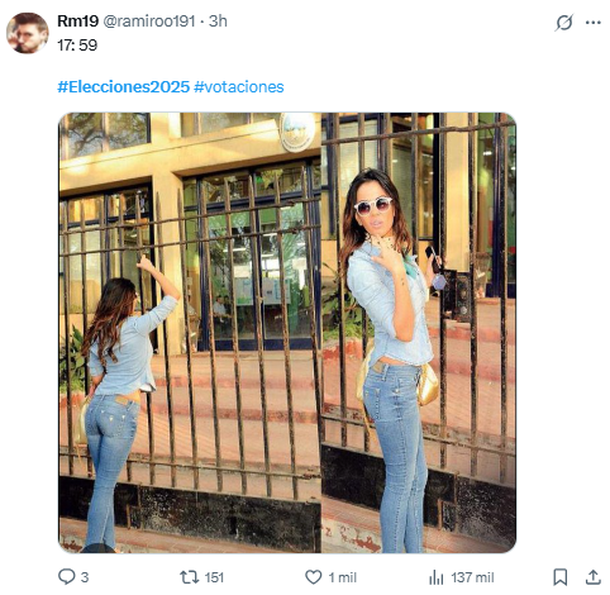
Task: Like the tweet with the heart icon
Action: point(313,577)
